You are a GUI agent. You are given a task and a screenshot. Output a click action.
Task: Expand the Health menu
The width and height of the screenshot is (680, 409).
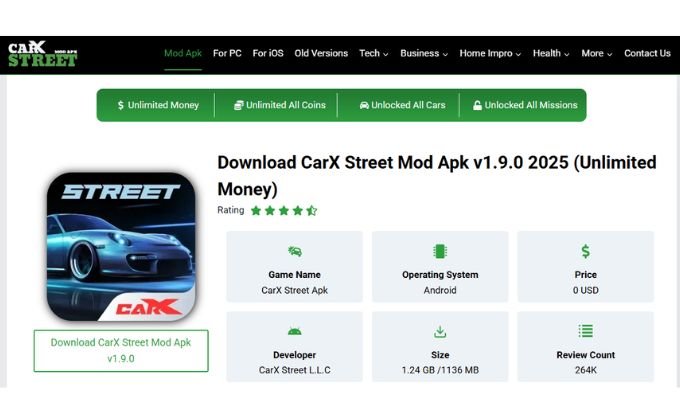(x=551, y=54)
